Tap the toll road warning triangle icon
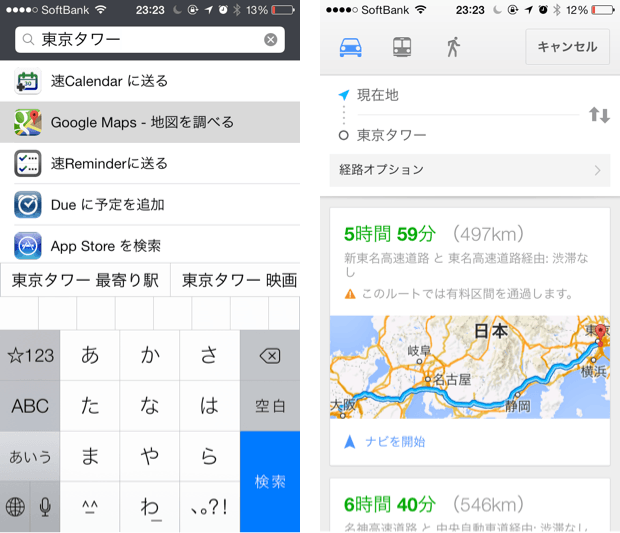The width and height of the screenshot is (620, 533). 350,294
